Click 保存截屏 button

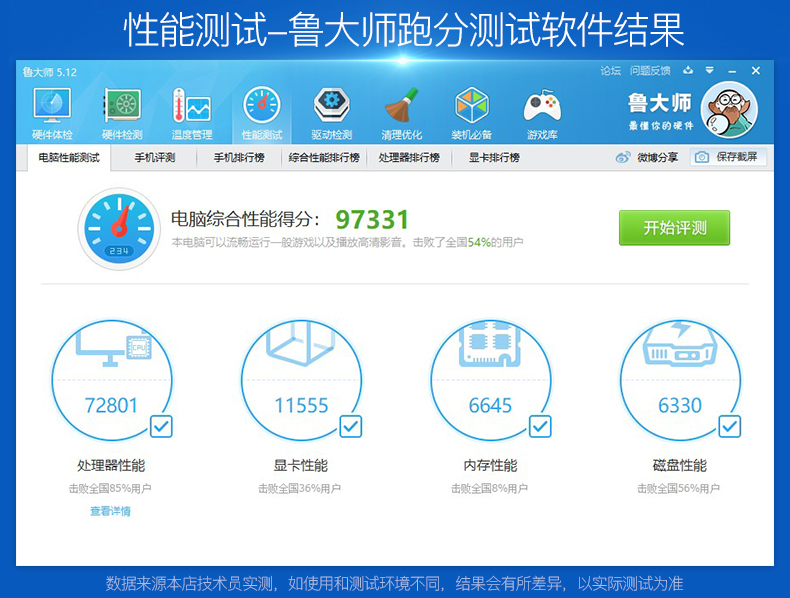[x=728, y=157]
